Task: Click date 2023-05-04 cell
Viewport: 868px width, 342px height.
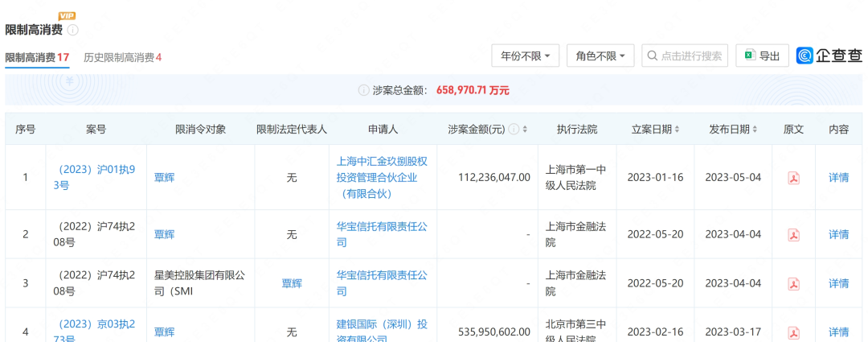Action: click(733, 178)
